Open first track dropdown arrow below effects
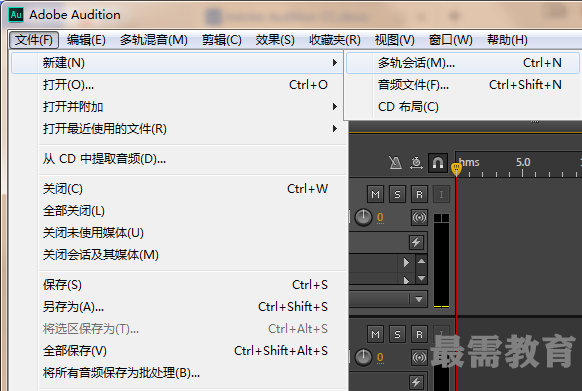This screenshot has width=582, height=391. tap(419, 299)
